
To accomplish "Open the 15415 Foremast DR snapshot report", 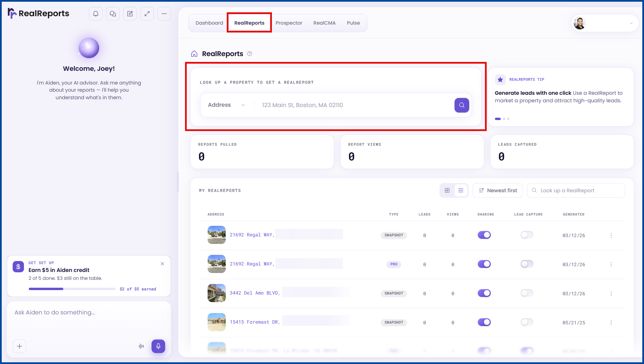I will coord(255,322).
